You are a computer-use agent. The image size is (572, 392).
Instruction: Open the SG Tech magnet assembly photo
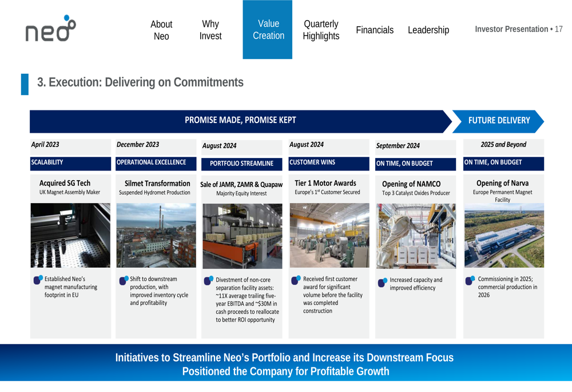click(x=70, y=235)
